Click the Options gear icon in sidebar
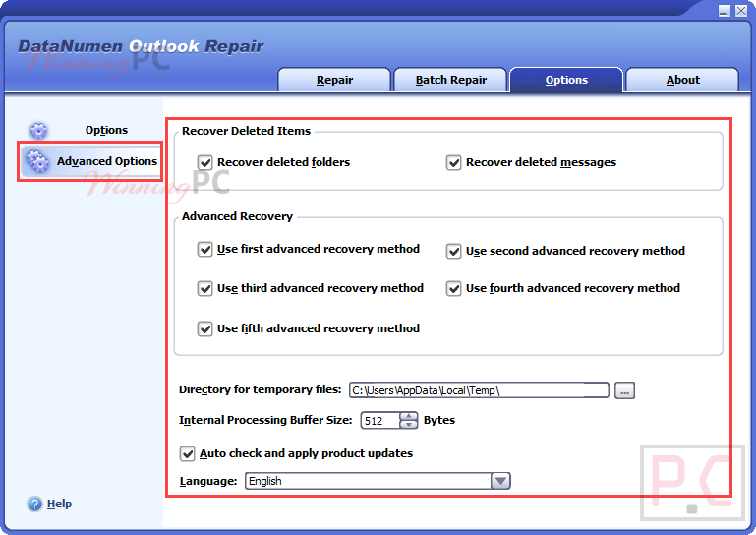The width and height of the screenshot is (756, 535). click(x=38, y=130)
